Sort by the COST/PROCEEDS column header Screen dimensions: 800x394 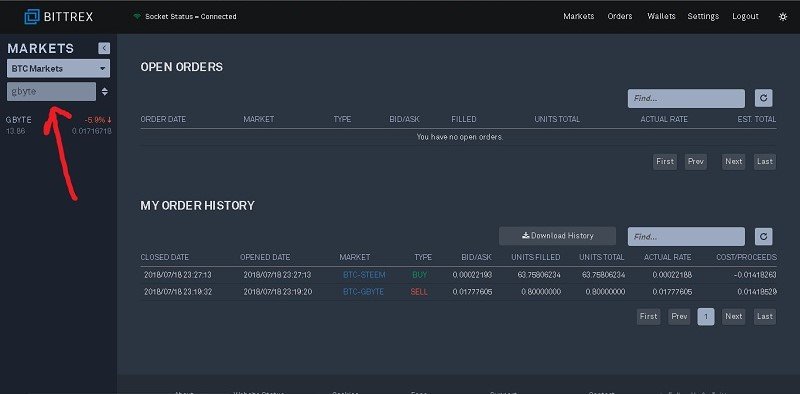point(746,257)
